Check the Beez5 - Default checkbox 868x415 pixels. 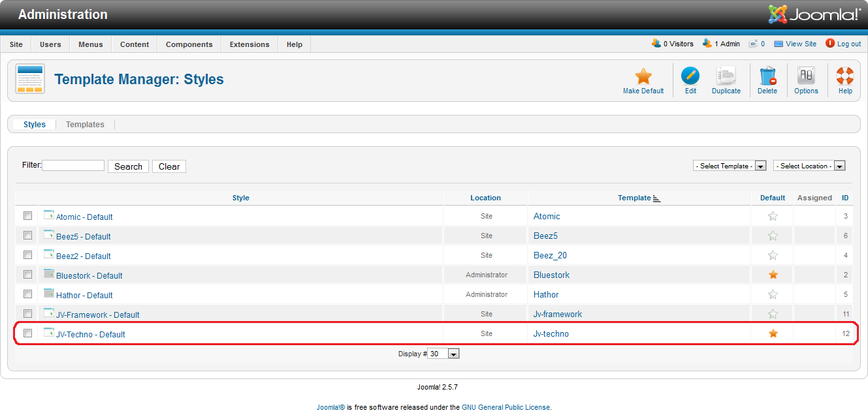(27, 235)
